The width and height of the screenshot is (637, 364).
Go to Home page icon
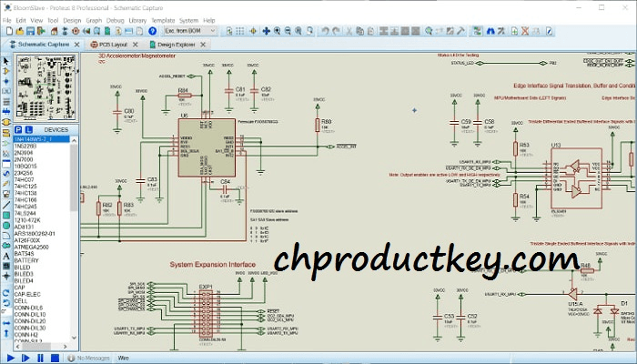click(x=54, y=31)
